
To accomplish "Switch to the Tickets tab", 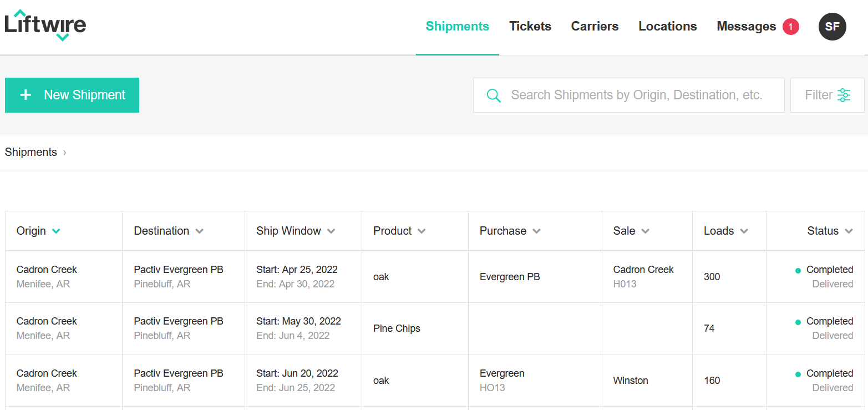I will pyautogui.click(x=530, y=27).
